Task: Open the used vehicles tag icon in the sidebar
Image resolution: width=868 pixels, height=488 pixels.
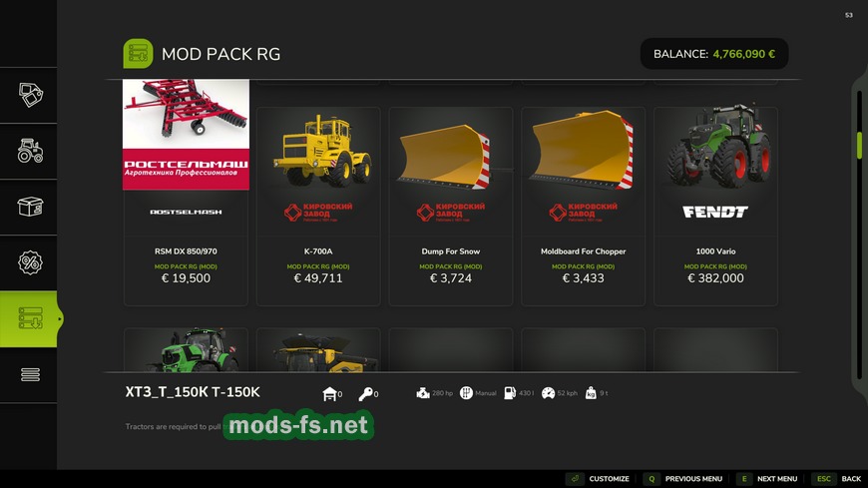Action: pyautogui.click(x=30, y=95)
